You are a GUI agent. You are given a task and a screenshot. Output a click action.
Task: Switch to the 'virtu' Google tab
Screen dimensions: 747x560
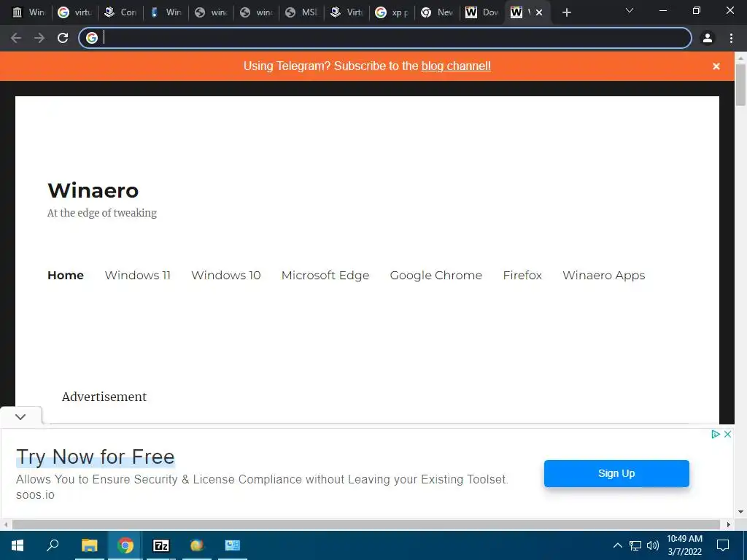tap(75, 12)
